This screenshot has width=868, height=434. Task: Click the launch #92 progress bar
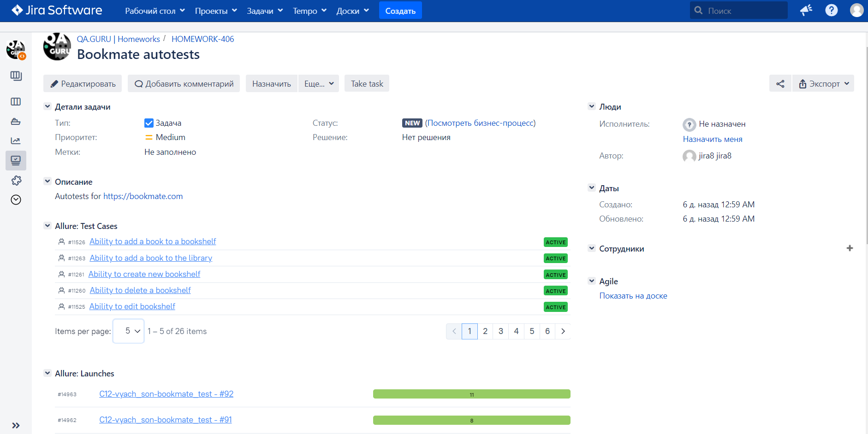[x=472, y=394]
